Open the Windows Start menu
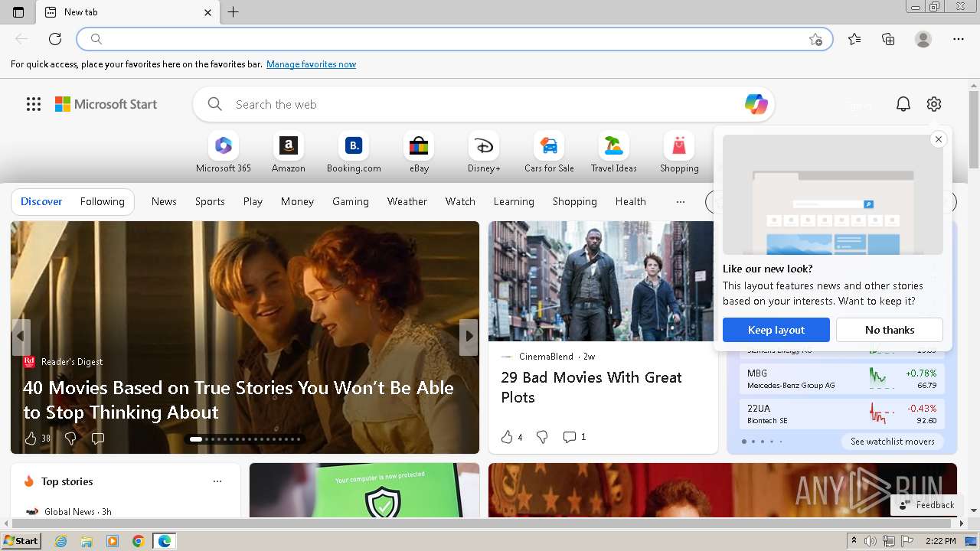 click(x=21, y=541)
